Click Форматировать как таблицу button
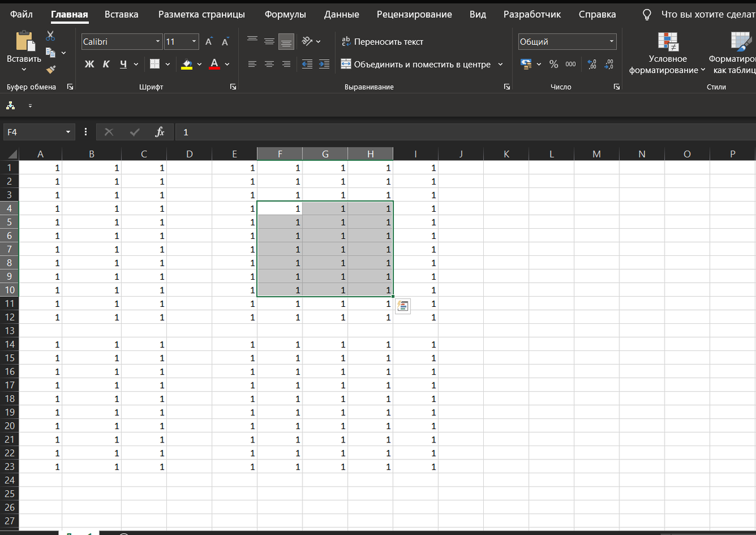 pos(733,53)
